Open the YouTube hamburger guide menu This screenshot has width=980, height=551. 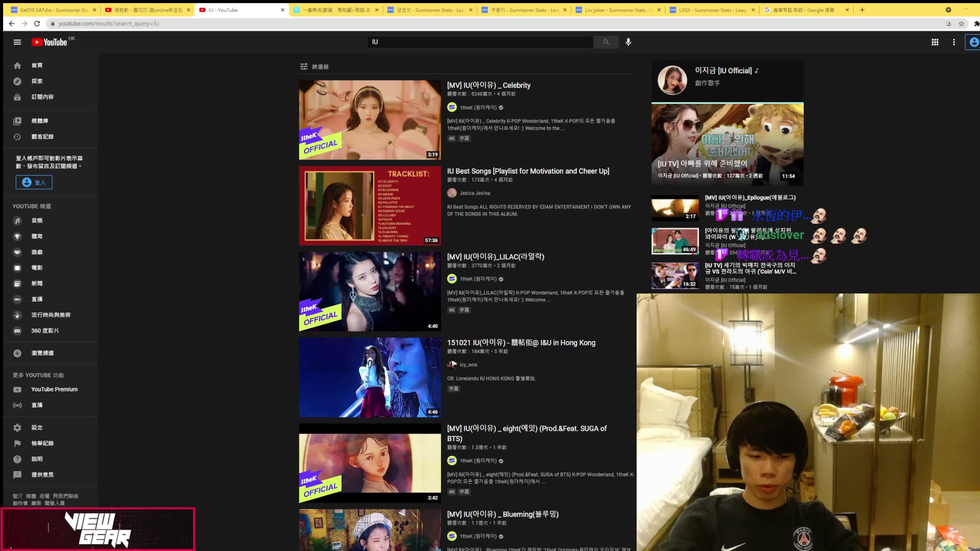[17, 42]
